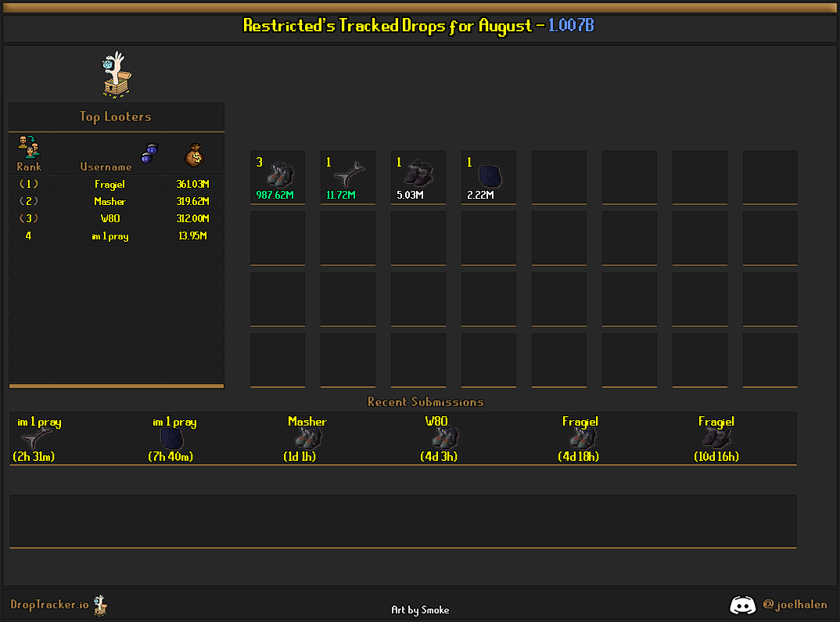Image resolution: width=840 pixels, height=622 pixels.
Task: Click the 13.95M loot value
Action: [x=193, y=235]
